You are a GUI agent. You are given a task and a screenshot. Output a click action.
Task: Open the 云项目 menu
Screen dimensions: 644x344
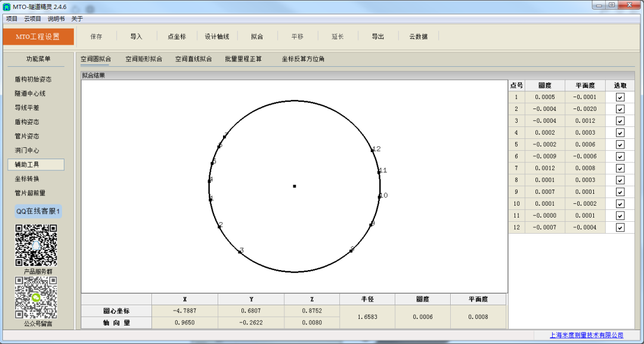coord(33,18)
